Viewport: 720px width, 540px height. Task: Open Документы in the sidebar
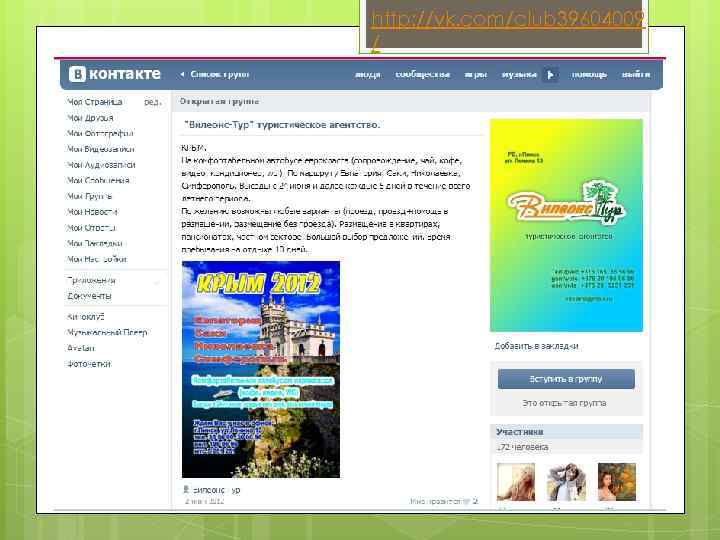pyautogui.click(x=89, y=296)
